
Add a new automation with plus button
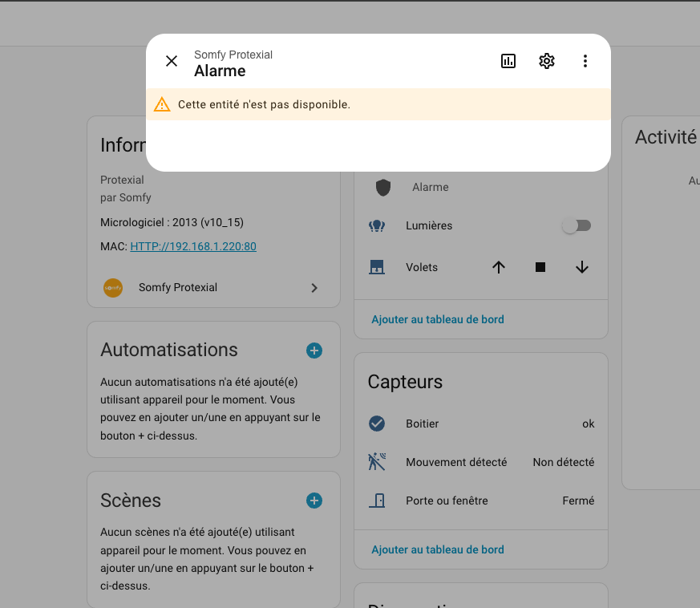click(x=314, y=351)
